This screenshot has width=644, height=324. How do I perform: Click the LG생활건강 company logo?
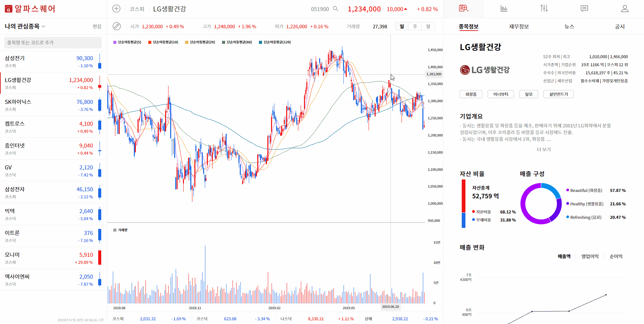pos(485,70)
